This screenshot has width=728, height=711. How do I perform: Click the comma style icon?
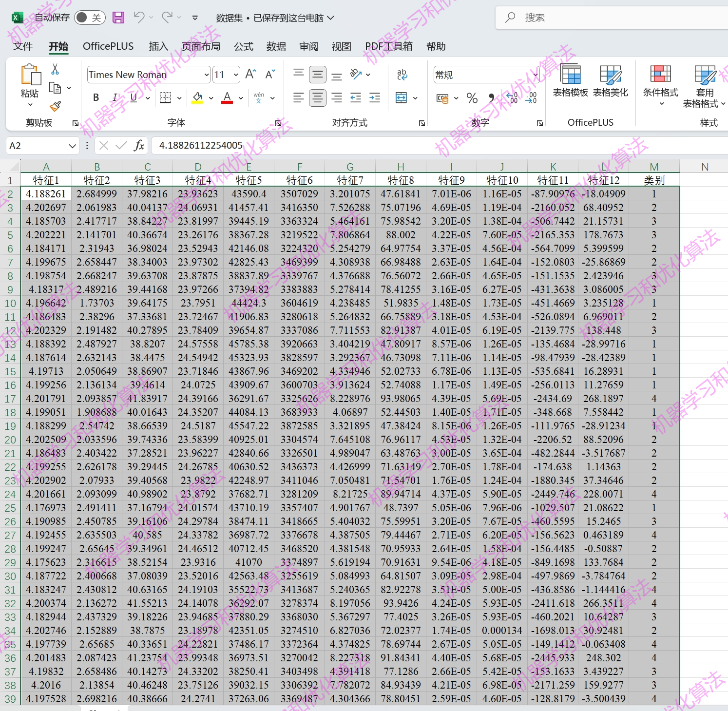click(x=491, y=98)
